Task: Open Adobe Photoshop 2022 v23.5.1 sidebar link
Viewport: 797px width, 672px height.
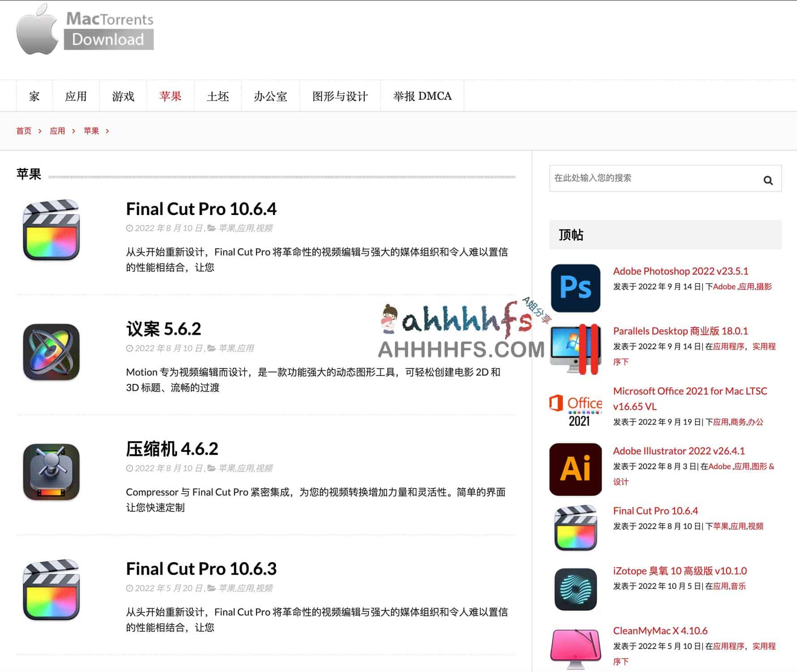Action: [681, 271]
